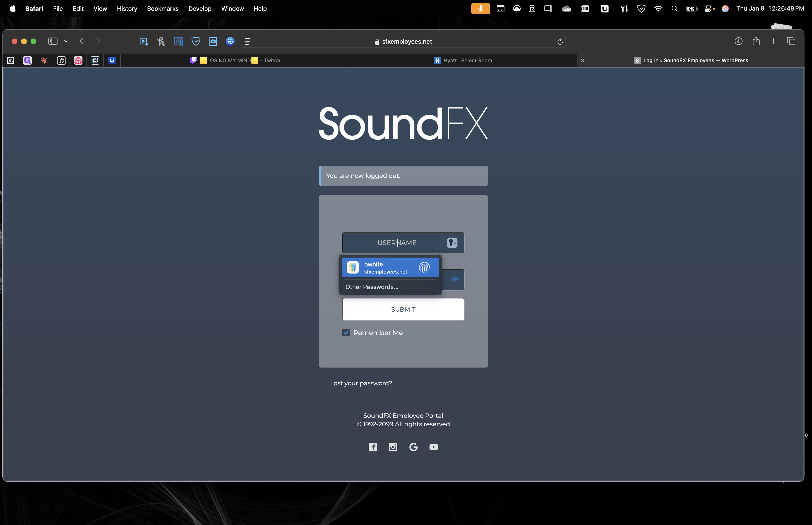The image size is (812, 525).
Task: Open the blue page layout extension icon
Action: [x=179, y=41]
